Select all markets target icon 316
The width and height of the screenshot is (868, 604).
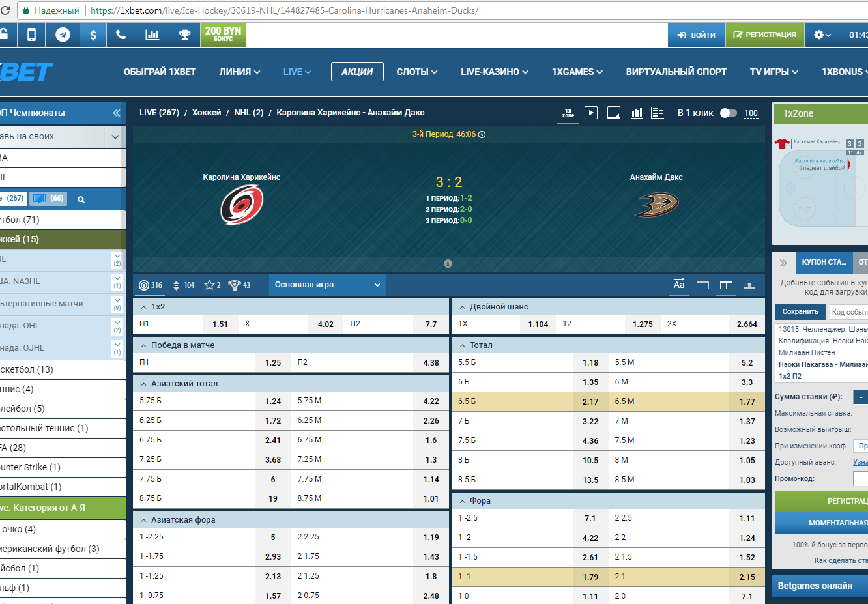pyautogui.click(x=151, y=285)
